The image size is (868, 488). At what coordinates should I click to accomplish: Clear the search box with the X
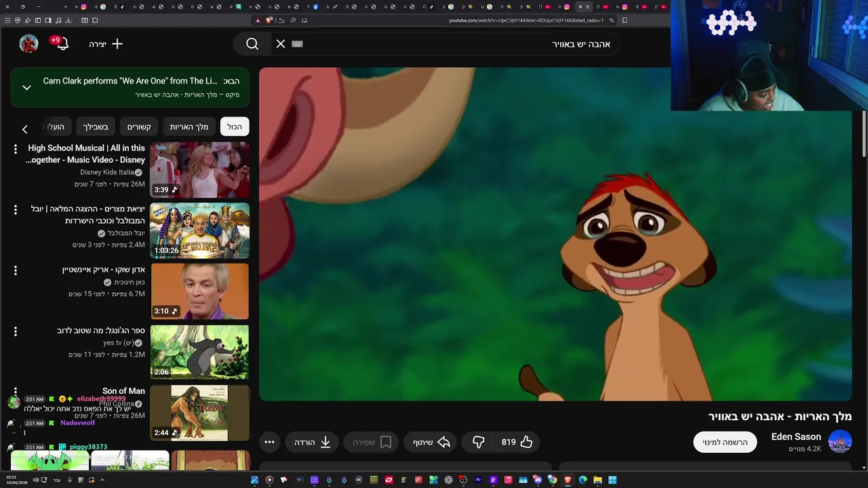(281, 44)
